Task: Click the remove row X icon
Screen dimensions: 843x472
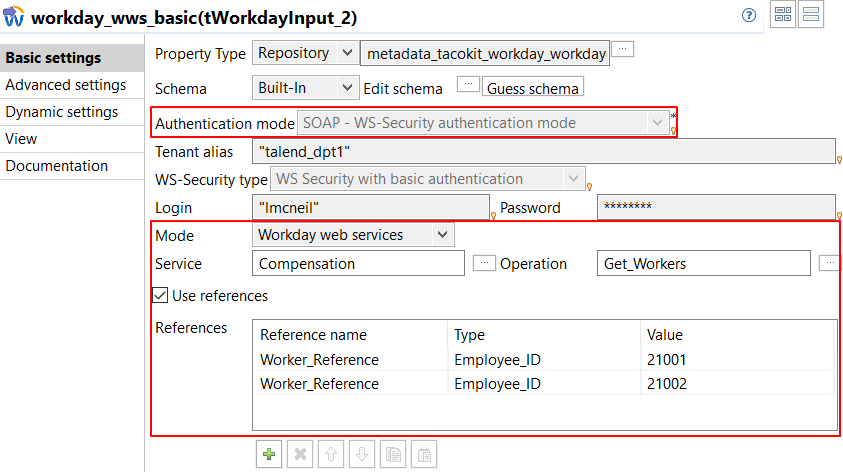Action: [x=299, y=454]
